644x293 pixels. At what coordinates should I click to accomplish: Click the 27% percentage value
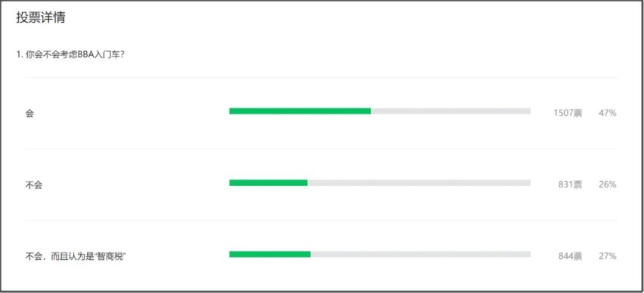click(608, 257)
